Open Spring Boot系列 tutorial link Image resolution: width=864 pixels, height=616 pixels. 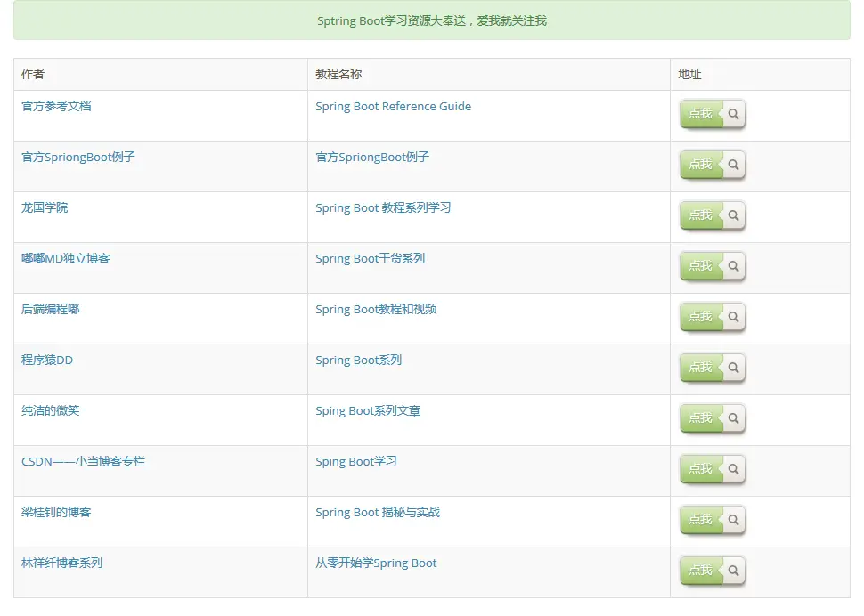point(358,360)
